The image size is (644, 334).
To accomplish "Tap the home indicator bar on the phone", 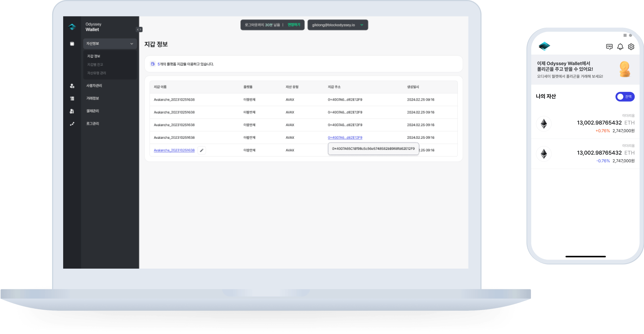I will (585, 257).
